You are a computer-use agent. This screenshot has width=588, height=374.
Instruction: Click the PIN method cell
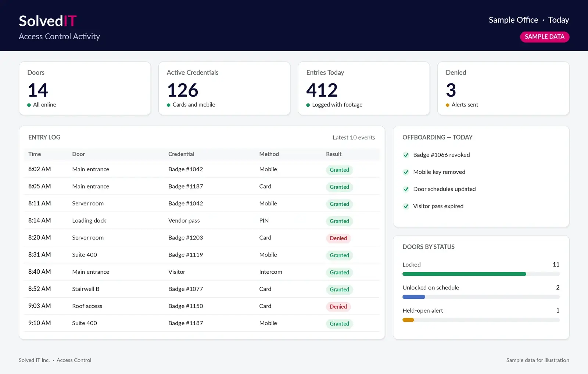[264, 221]
